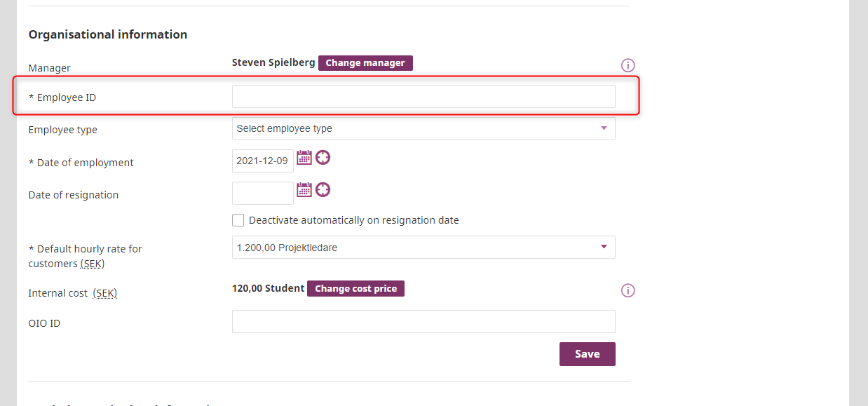The width and height of the screenshot is (868, 406).
Task: Click SEK abbreviation under Default hourly rate
Action: (x=92, y=264)
